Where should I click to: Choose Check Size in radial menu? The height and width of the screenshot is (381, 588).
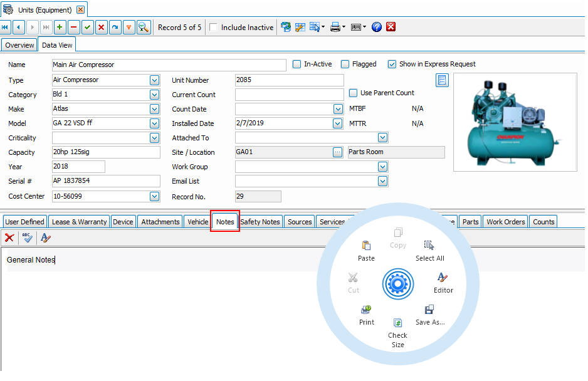click(397, 333)
